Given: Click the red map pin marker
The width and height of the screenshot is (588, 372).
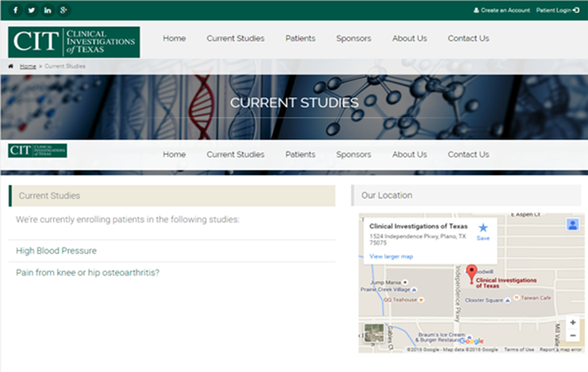Looking at the screenshot, I should click(472, 272).
